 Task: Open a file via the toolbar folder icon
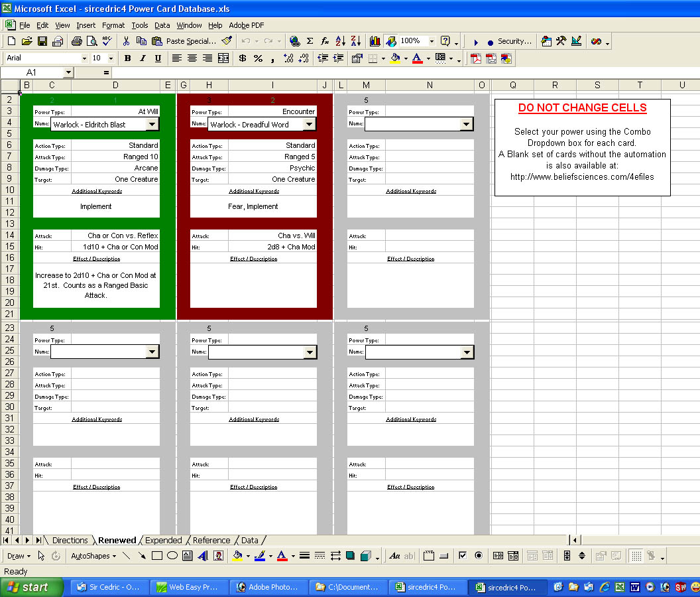pyautogui.click(x=27, y=42)
